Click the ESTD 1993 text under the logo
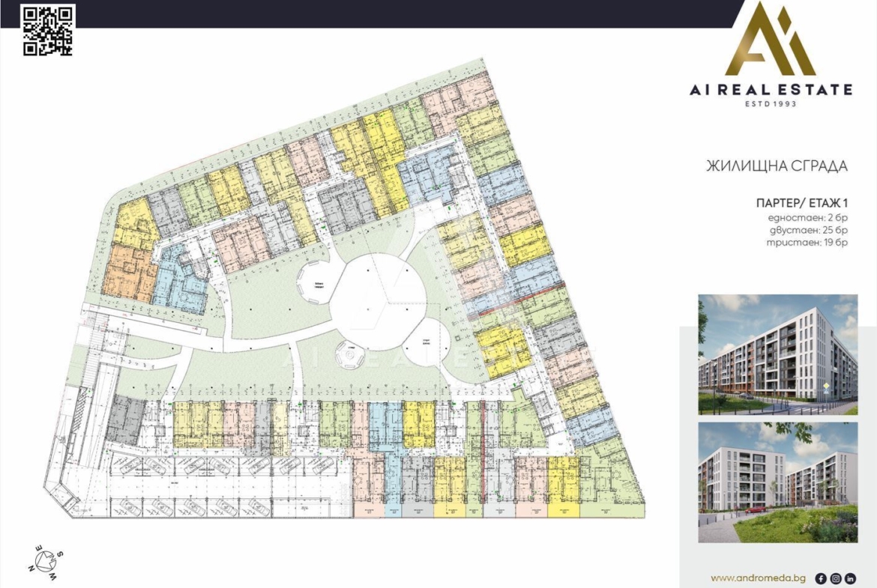Viewport: 877px width, 588px height. [771, 103]
